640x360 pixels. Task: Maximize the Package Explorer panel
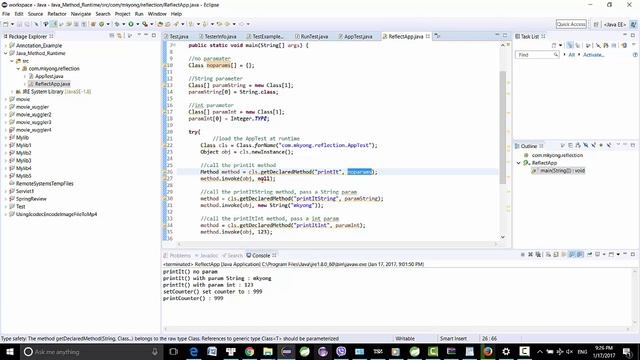pos(154,36)
